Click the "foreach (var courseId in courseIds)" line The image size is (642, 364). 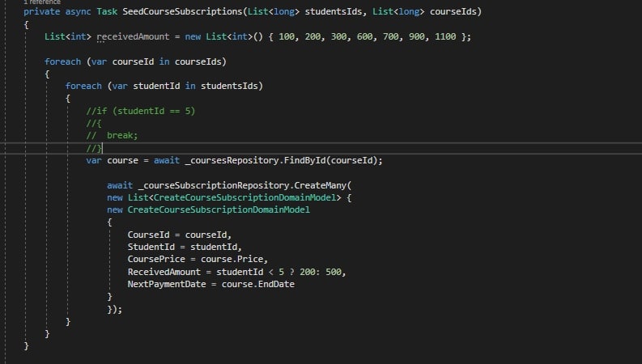point(135,61)
